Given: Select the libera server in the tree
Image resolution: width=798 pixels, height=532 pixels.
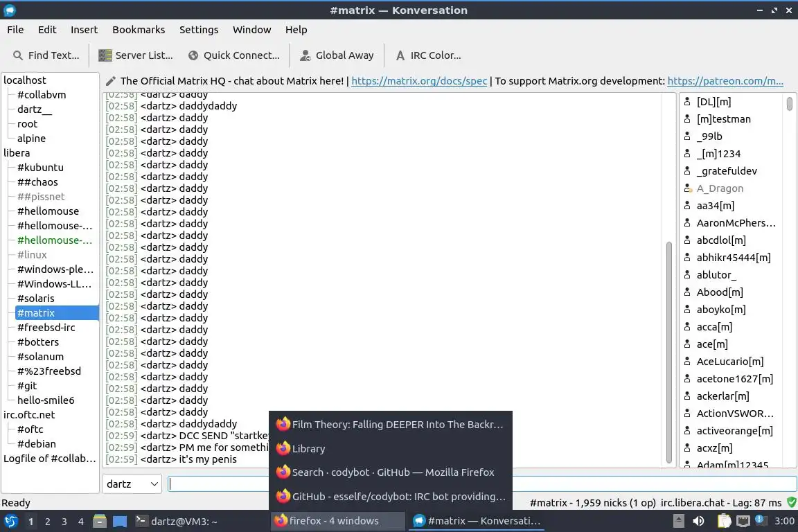Looking at the screenshot, I should pyautogui.click(x=17, y=152).
